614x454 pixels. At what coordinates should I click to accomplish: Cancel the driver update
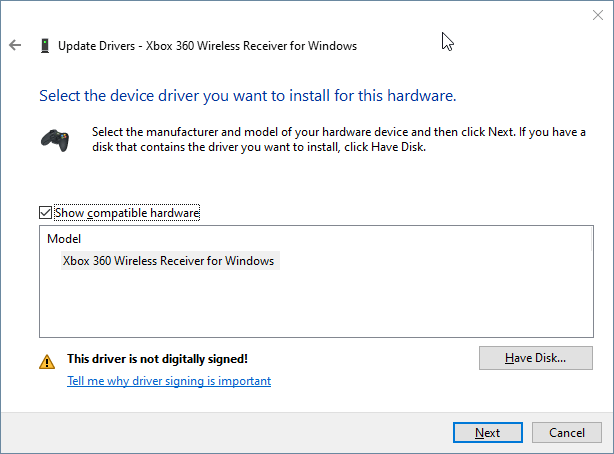pyautogui.click(x=567, y=432)
